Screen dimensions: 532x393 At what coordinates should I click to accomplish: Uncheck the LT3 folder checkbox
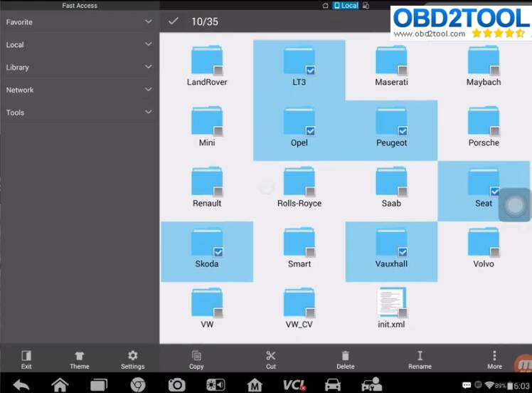[x=310, y=70]
